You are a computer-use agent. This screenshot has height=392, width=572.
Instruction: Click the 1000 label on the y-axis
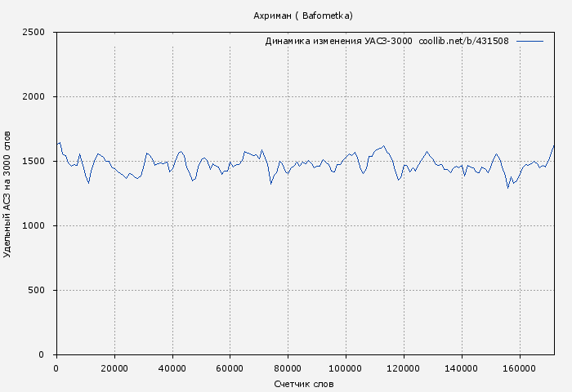(x=38, y=226)
